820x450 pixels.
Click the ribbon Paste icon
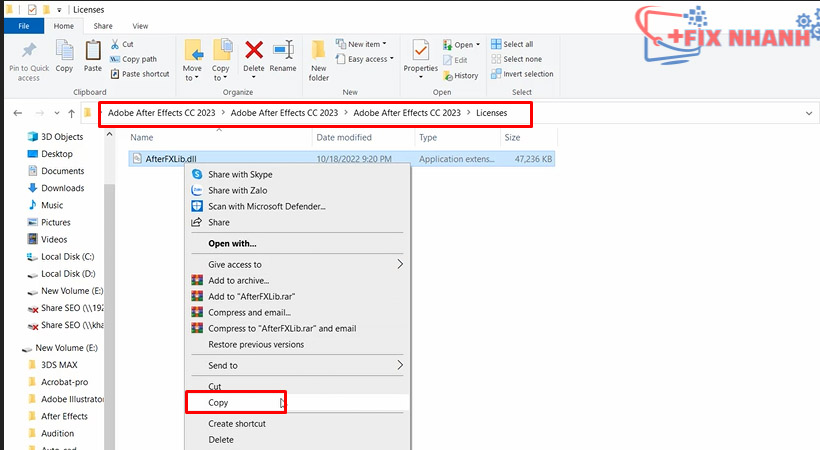click(x=93, y=51)
